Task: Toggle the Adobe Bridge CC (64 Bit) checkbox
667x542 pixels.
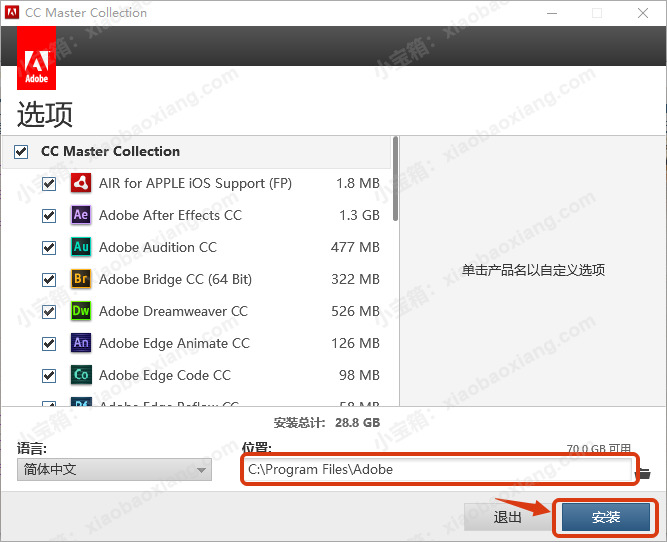Action: [x=49, y=280]
